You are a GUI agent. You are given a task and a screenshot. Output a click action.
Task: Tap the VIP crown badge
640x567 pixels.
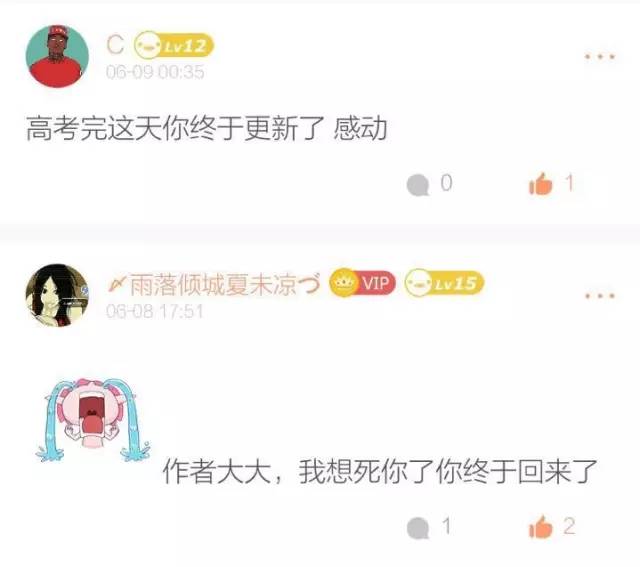click(362, 282)
